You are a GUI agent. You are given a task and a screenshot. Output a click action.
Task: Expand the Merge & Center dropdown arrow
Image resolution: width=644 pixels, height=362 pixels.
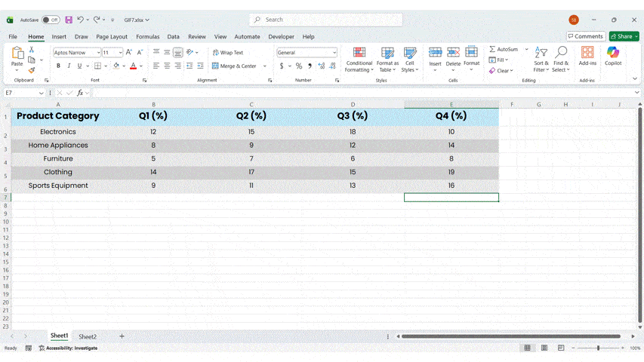click(x=265, y=66)
